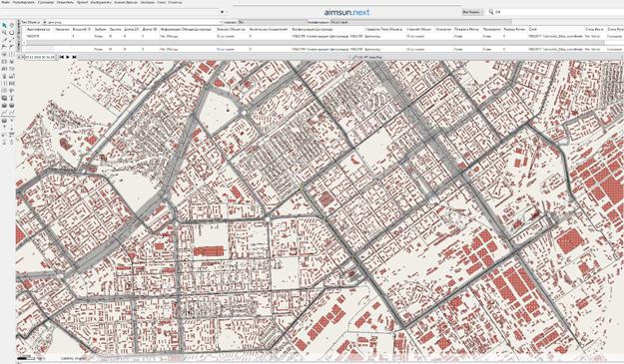Jump to start with the skip-back control
The image size is (624, 364).
[62, 57]
